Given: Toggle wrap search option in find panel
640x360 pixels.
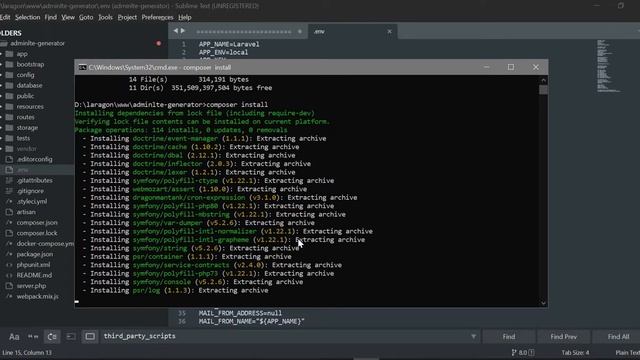Looking at the screenshot, I should [x=52, y=337].
